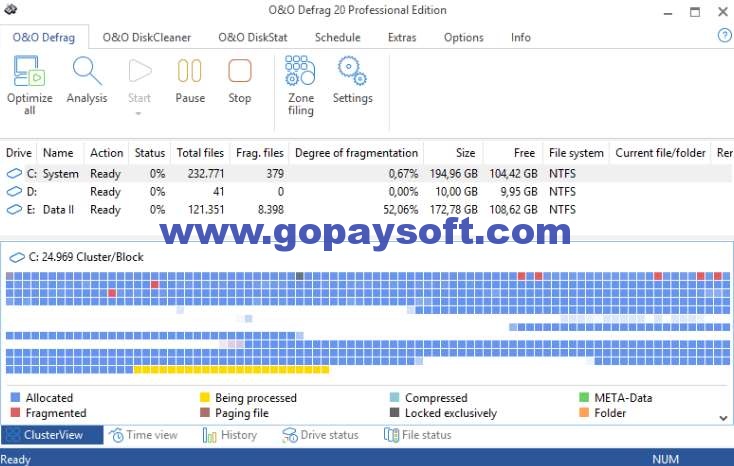Click the 194,96 GB size value
Image resolution: width=734 pixels, height=466 pixels.
[454, 174]
